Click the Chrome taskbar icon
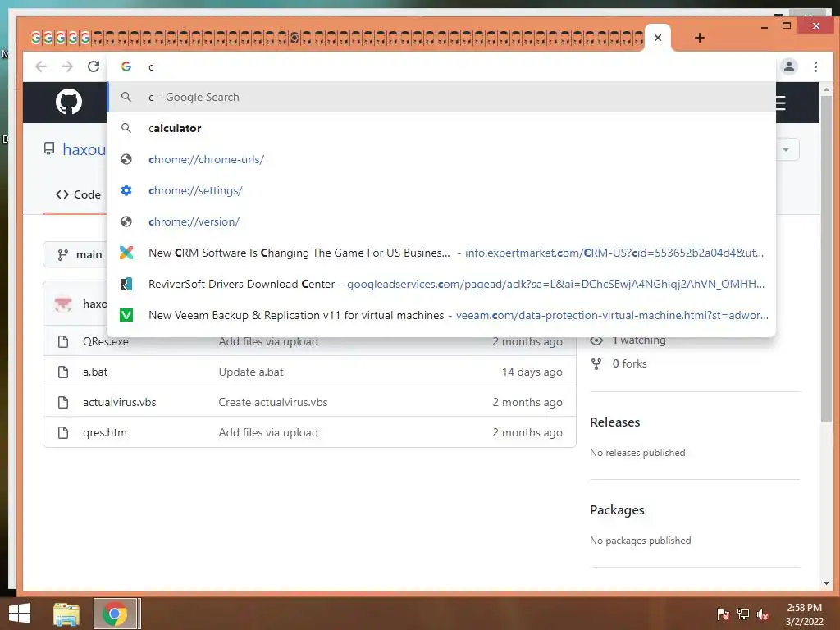840x630 pixels. tap(116, 614)
